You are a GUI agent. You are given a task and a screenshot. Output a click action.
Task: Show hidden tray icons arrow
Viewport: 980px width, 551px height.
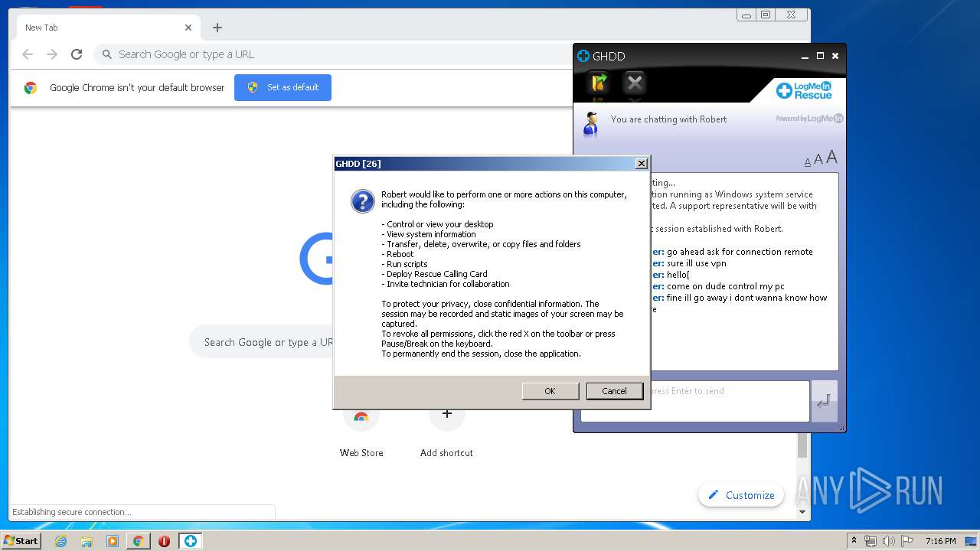tap(854, 541)
